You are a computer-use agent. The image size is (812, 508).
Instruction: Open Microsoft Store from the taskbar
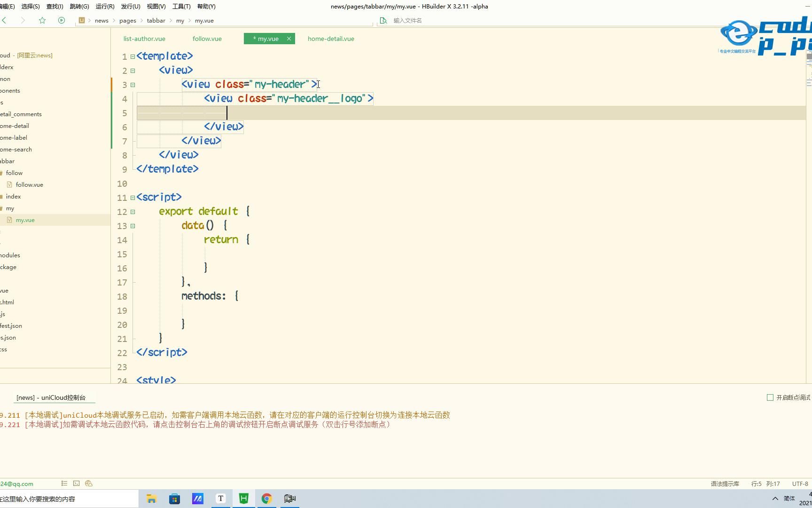174,499
